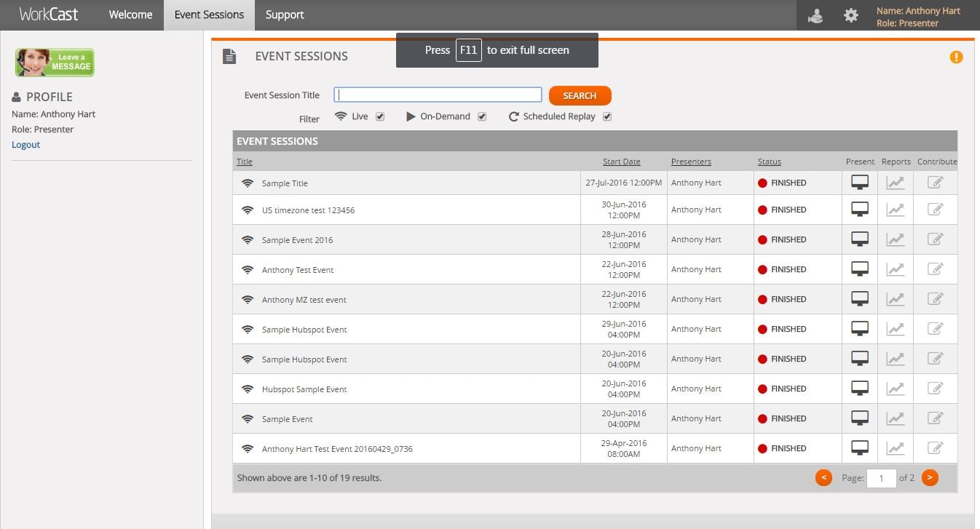Screen dimensions: 980x529
Task: Toggle the On-Demand filter checkbox
Action: tap(482, 116)
